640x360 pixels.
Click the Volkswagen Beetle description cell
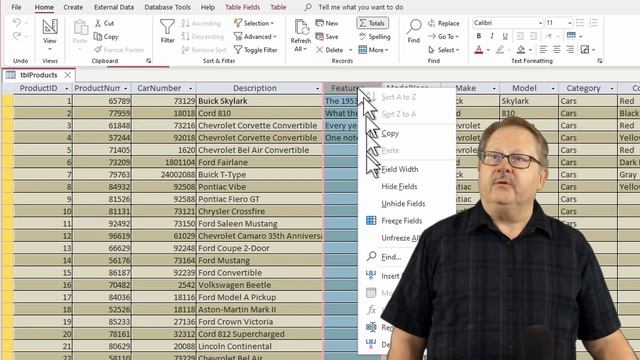(x=260, y=285)
